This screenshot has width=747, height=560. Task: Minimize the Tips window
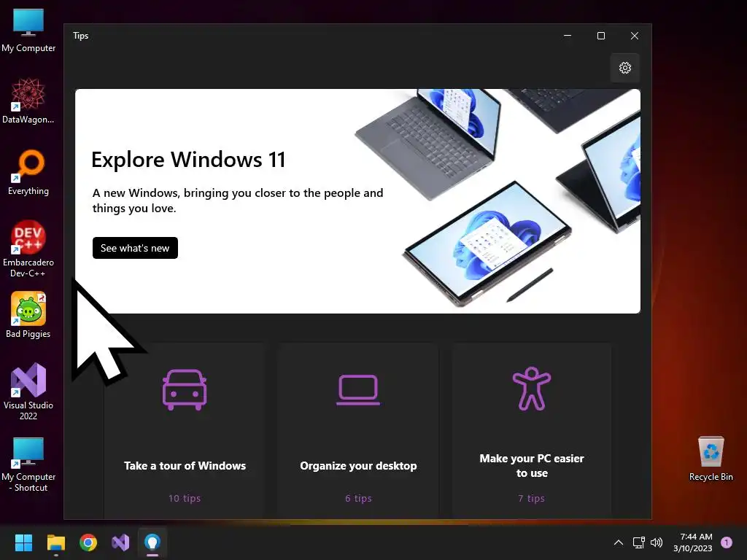click(568, 36)
